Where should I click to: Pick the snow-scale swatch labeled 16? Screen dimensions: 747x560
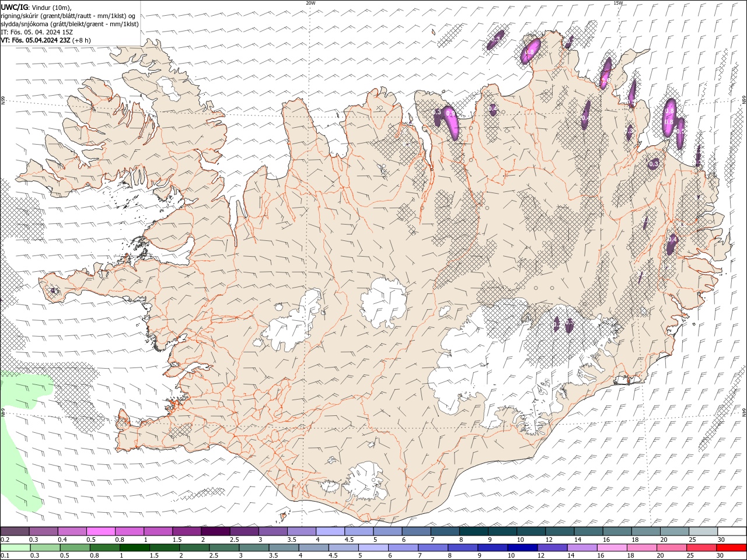coord(617,531)
